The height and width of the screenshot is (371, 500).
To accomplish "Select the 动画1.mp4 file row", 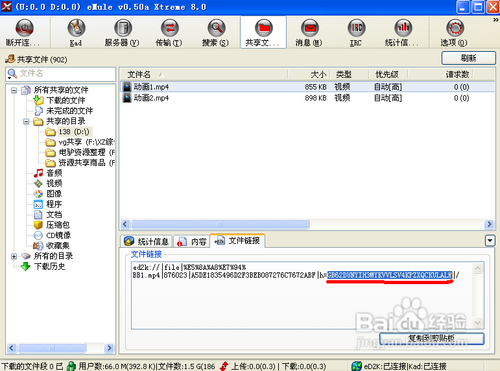I will pyautogui.click(x=307, y=87).
